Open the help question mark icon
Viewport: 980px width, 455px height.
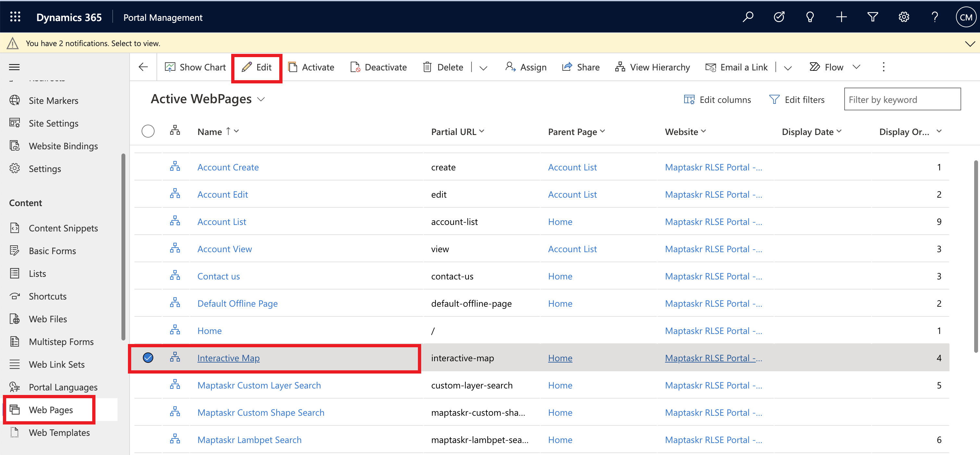[x=935, y=17]
